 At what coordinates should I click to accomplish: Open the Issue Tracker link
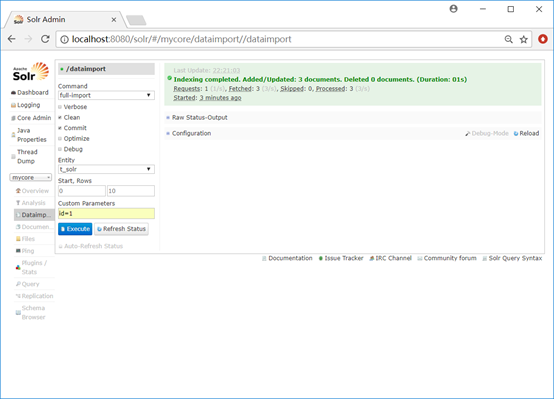coord(341,258)
